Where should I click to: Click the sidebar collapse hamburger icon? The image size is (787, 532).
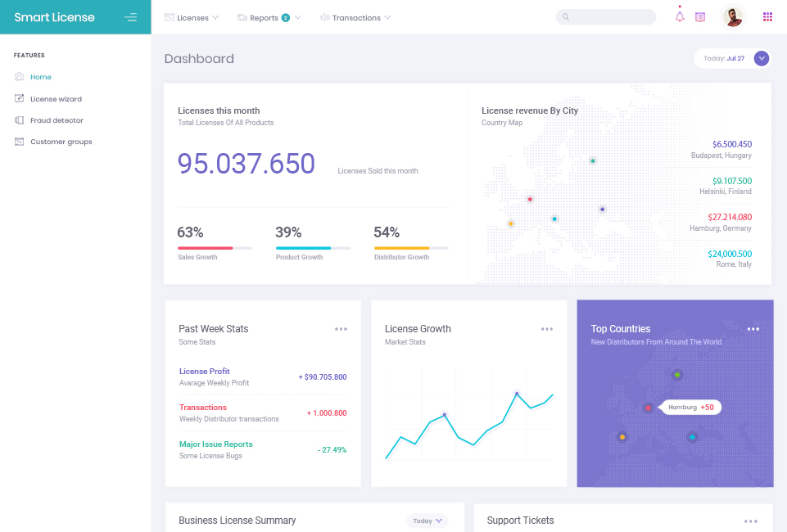click(130, 17)
